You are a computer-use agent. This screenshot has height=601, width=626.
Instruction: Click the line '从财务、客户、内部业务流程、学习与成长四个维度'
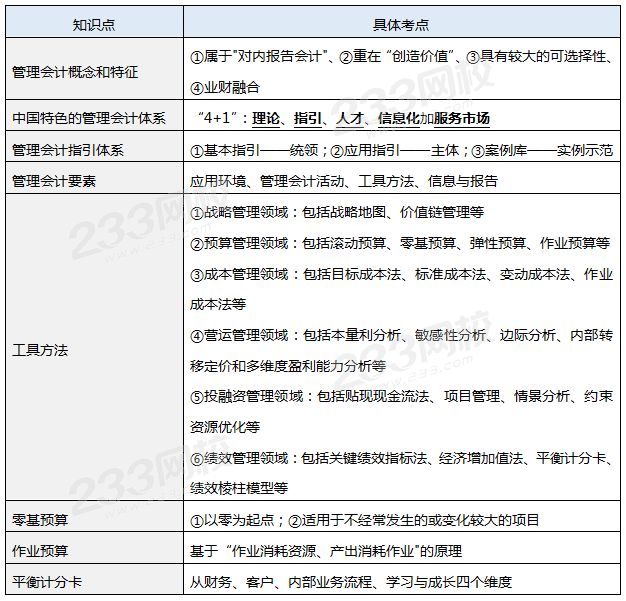(x=351, y=582)
